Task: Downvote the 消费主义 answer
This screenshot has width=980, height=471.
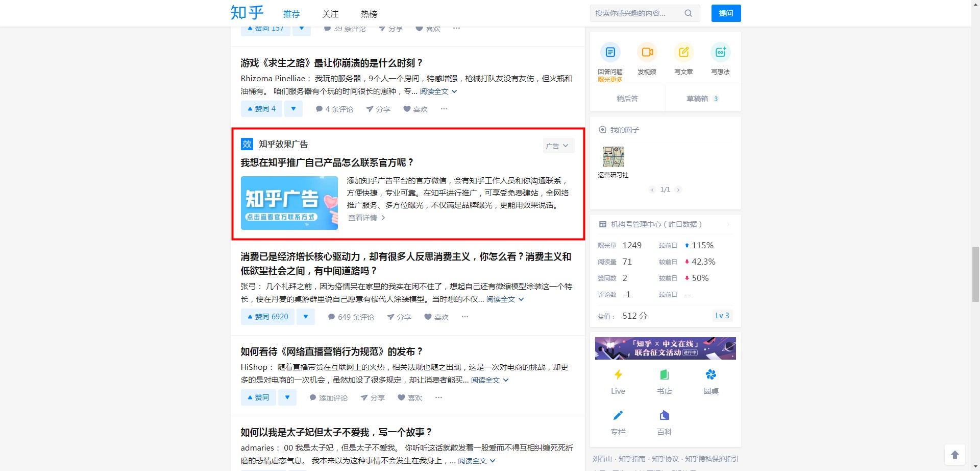Action: pos(306,317)
